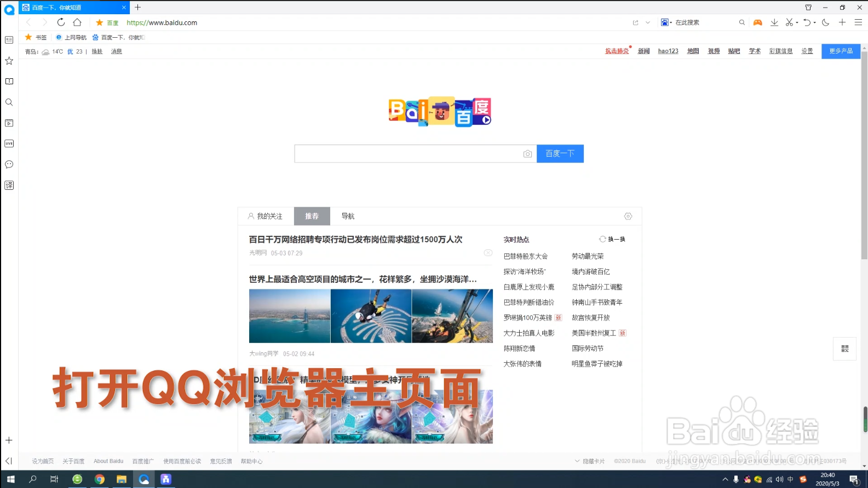
Task: Open the 新闻 link
Action: click(643, 51)
